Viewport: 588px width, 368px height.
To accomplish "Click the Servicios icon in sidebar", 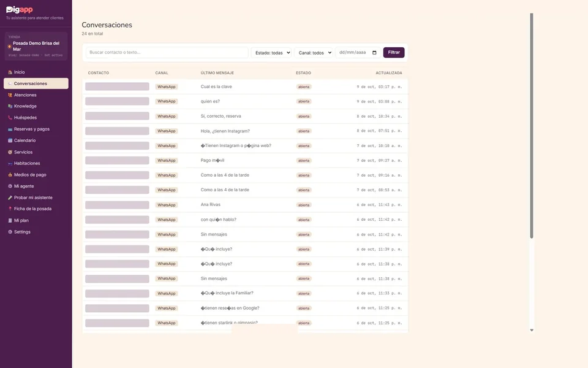I will pos(10,152).
